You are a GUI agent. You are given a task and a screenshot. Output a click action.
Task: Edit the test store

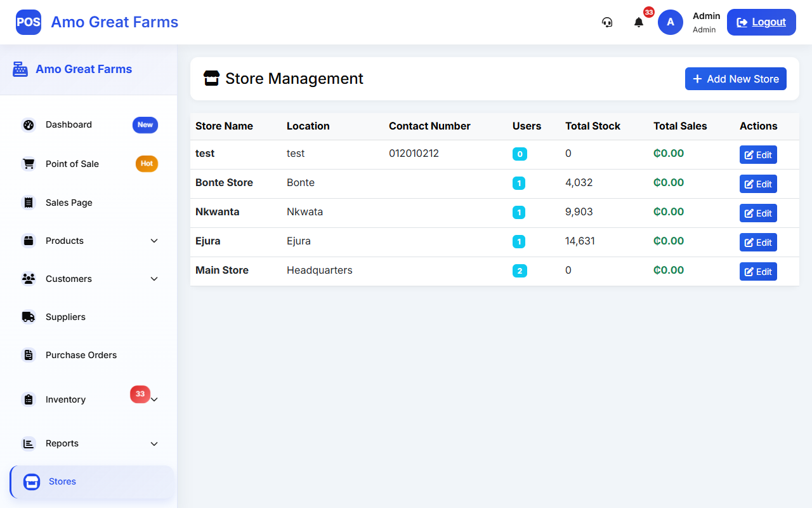click(758, 155)
